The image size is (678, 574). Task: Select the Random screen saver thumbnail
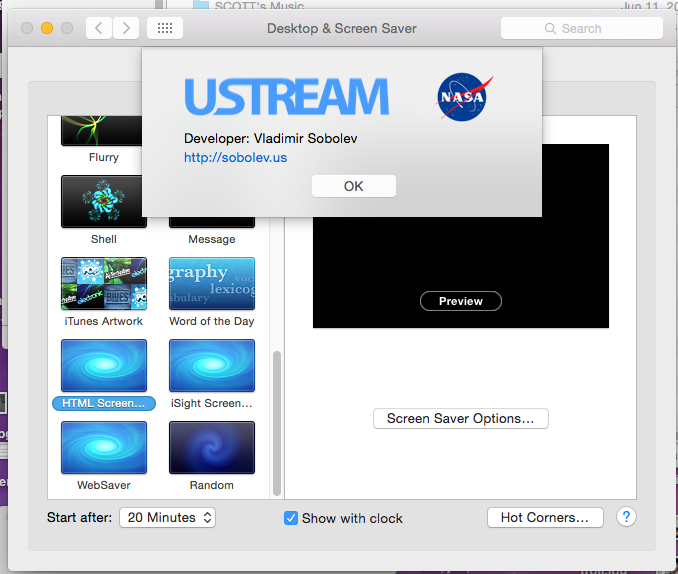212,447
